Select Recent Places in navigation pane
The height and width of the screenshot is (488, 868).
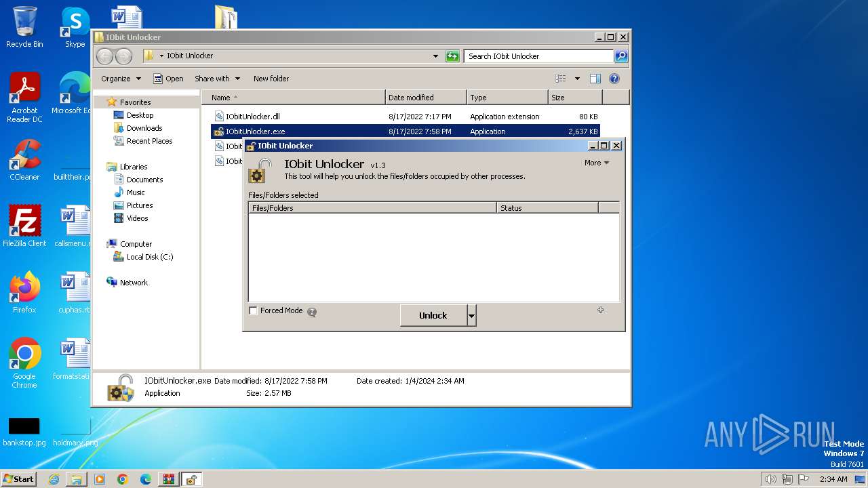point(149,141)
